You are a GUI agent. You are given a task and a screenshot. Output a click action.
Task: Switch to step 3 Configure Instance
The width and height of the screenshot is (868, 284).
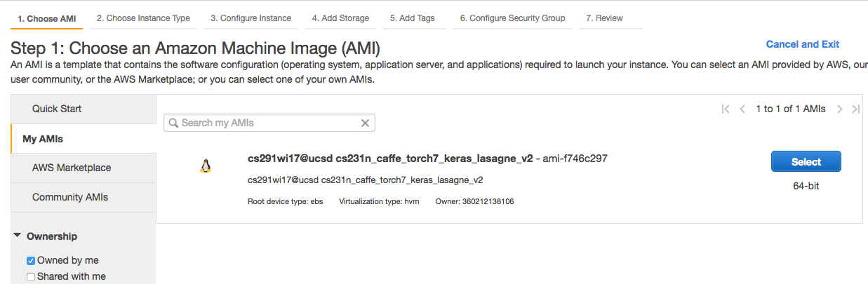(x=251, y=19)
